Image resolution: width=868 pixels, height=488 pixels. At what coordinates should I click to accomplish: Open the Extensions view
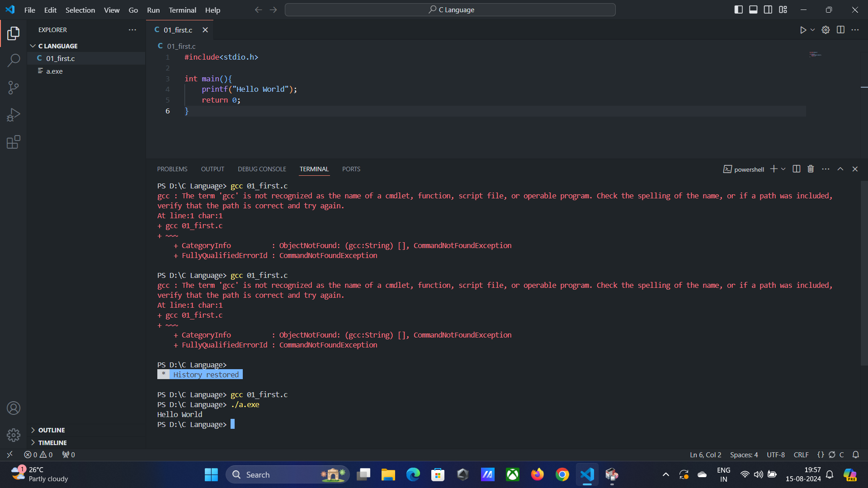pos(14,142)
